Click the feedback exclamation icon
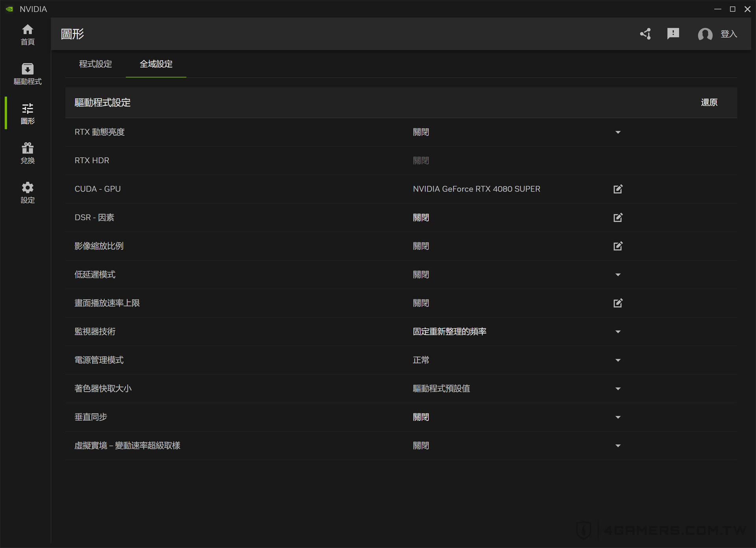756x548 pixels. click(x=673, y=34)
